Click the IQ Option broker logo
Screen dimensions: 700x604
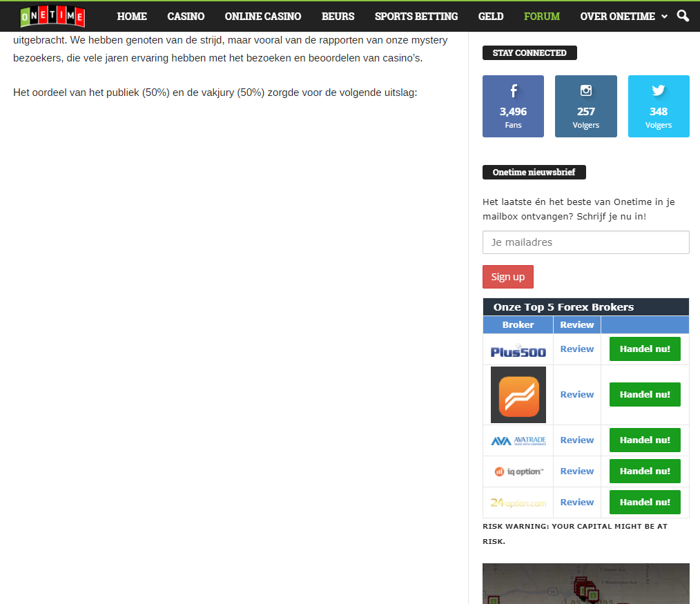coord(518,471)
